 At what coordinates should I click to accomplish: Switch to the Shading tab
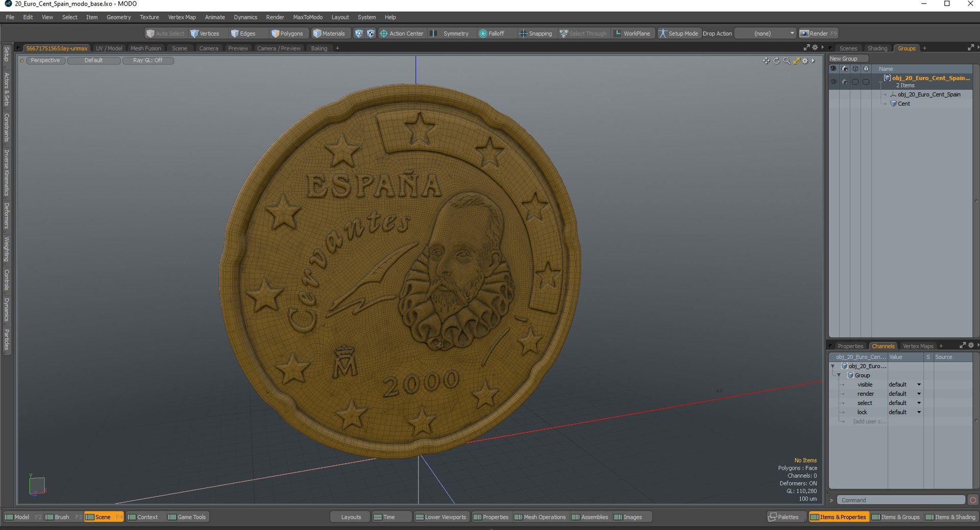[877, 49]
